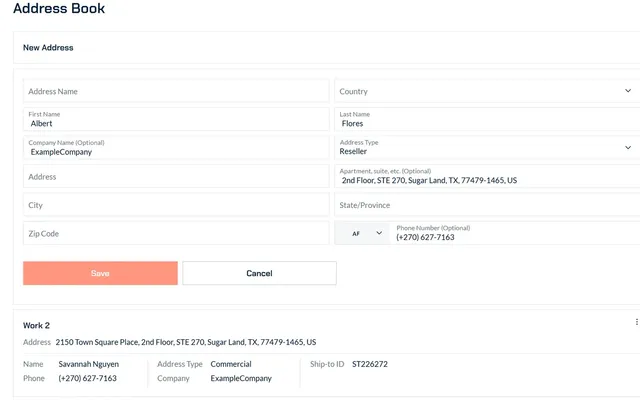The width and height of the screenshot is (640, 400).
Task: Click the New Address header
Action: (x=48, y=48)
